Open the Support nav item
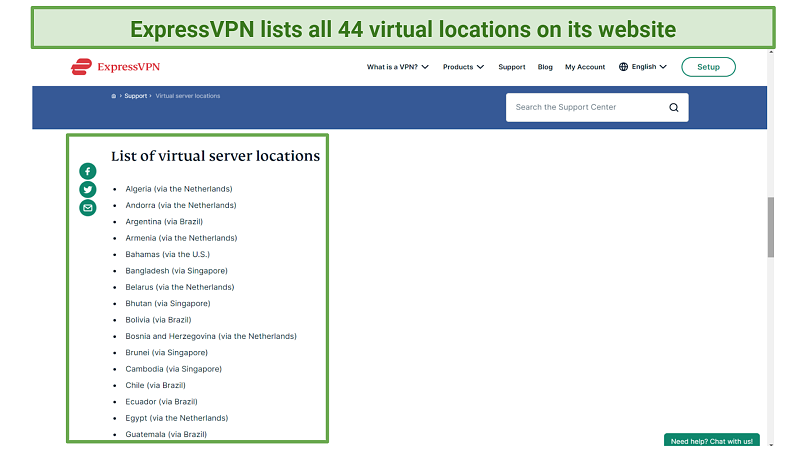The image size is (806, 453). (511, 67)
